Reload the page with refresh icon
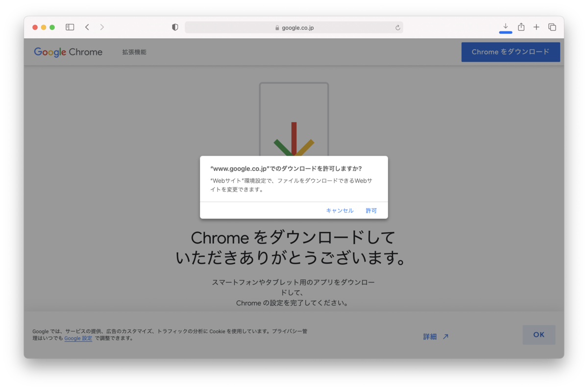Screen dimensions: 588x390 tap(398, 28)
